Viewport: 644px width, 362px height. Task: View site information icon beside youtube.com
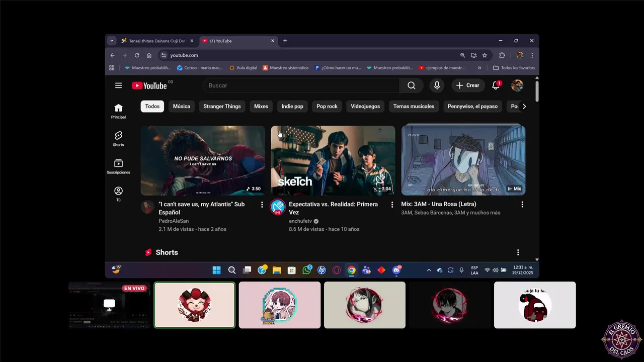point(164,55)
